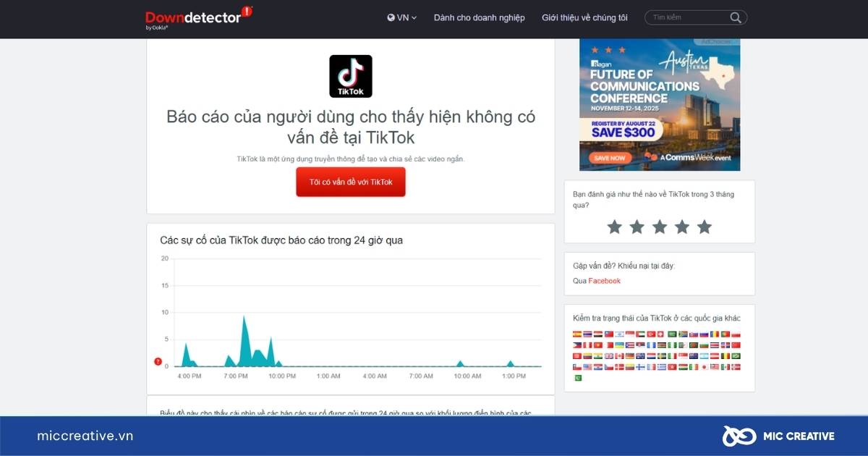Open Dành cho doanh nghiệp menu item

(x=480, y=17)
